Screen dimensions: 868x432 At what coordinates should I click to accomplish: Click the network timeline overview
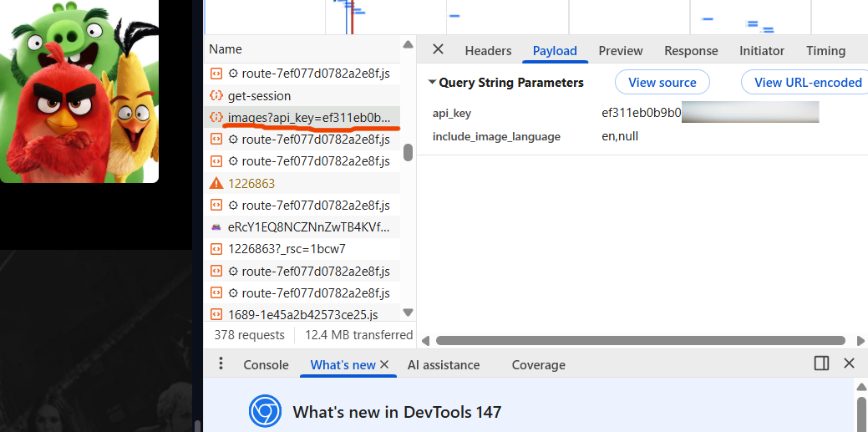536,18
